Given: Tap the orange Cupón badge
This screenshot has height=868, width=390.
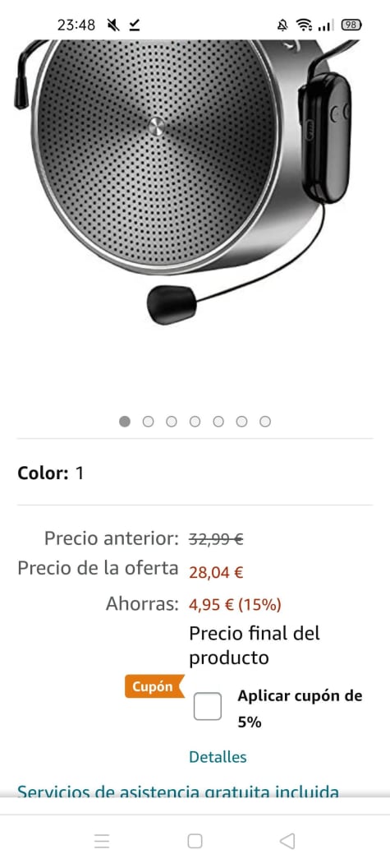Looking at the screenshot, I should click(x=154, y=686).
